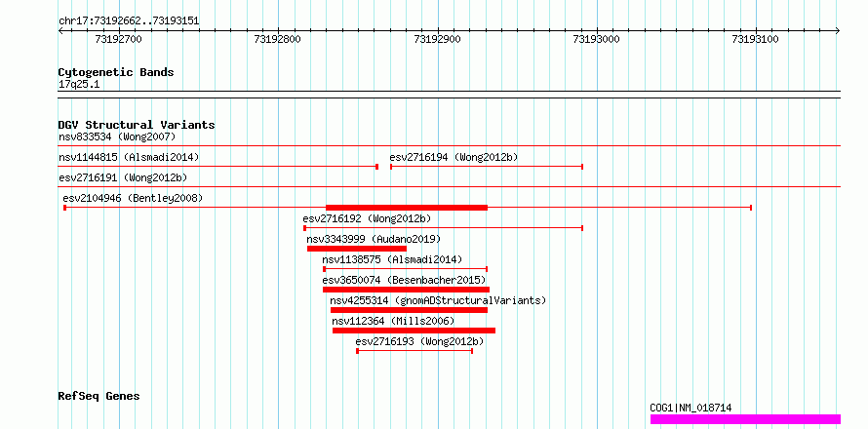Click ruler position 73193000
Viewport: 868px width, 429px height.
pos(597,39)
